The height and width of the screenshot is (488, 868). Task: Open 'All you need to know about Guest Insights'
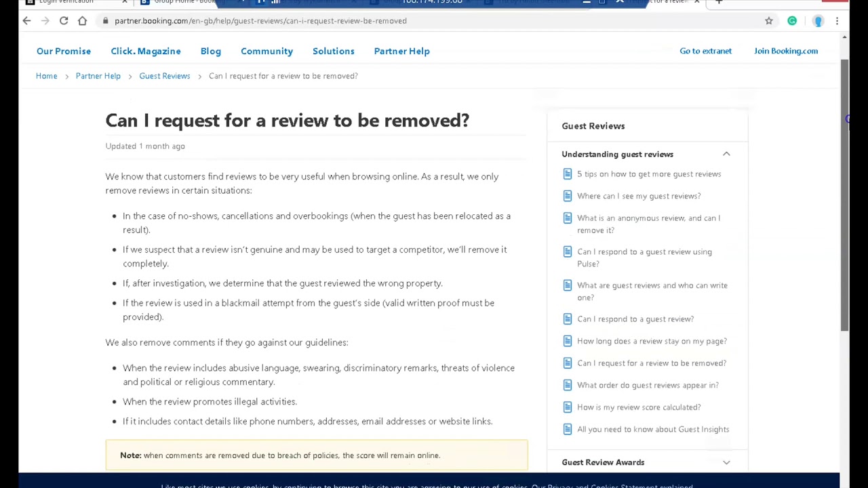coord(653,429)
